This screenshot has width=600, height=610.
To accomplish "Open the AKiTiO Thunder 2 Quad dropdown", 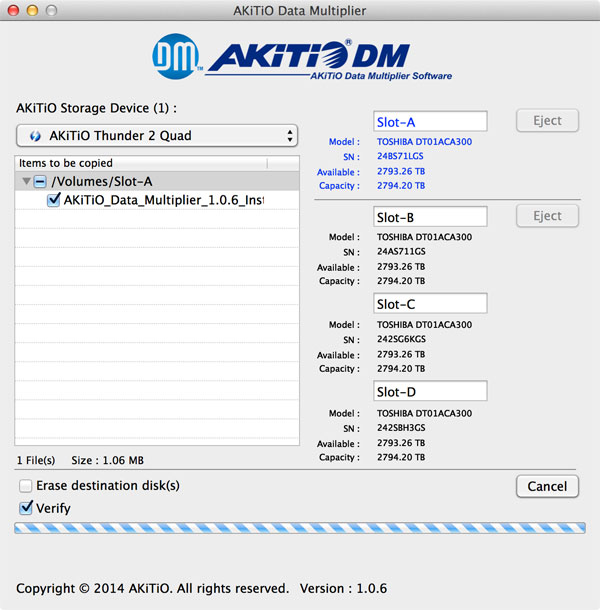I will tap(157, 136).
